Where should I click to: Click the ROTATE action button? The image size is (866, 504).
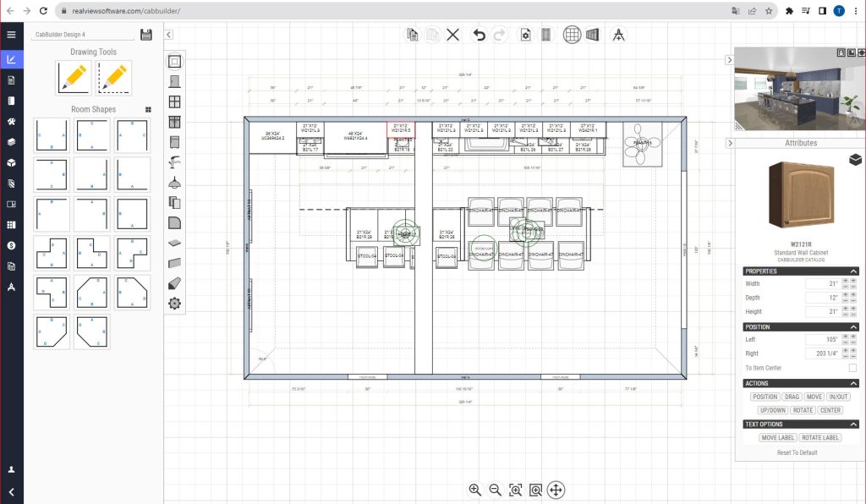[803, 410]
